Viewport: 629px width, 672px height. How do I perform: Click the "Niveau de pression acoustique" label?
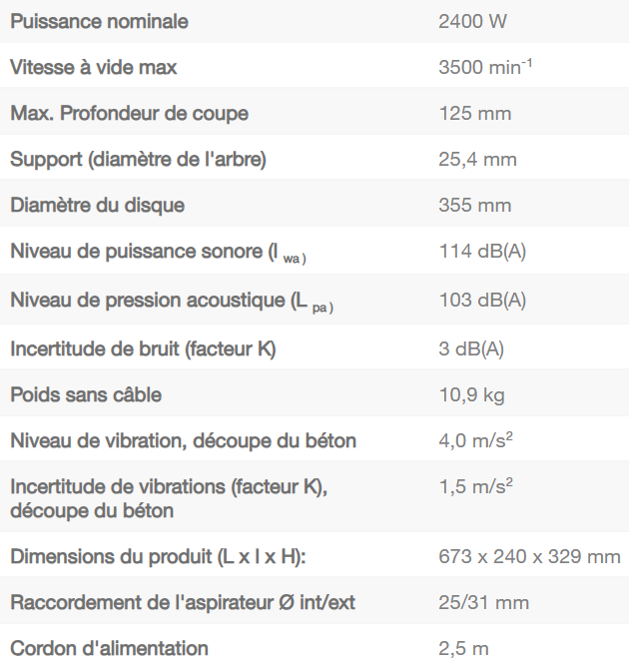click(171, 300)
